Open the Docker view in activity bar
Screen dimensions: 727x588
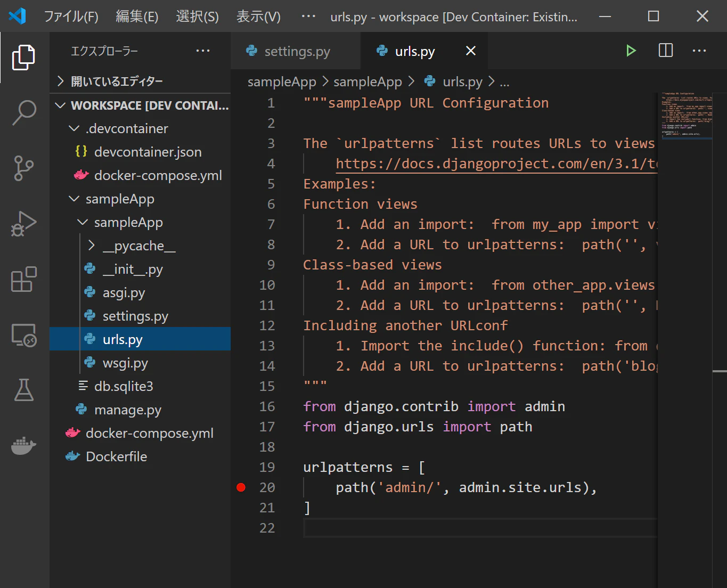(24, 445)
